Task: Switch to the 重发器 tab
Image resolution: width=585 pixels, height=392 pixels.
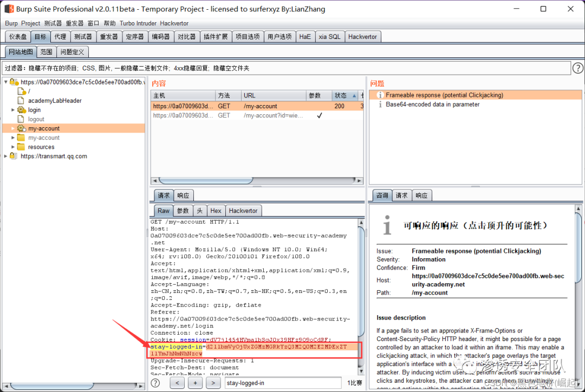Action: tap(109, 37)
